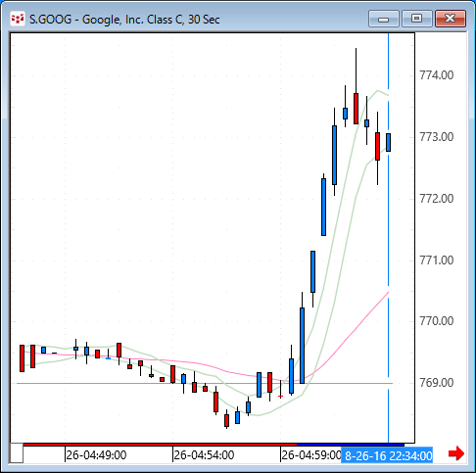Image resolution: width=476 pixels, height=473 pixels.
Task: Maximize the S.GOOG chart window
Action: point(417,19)
